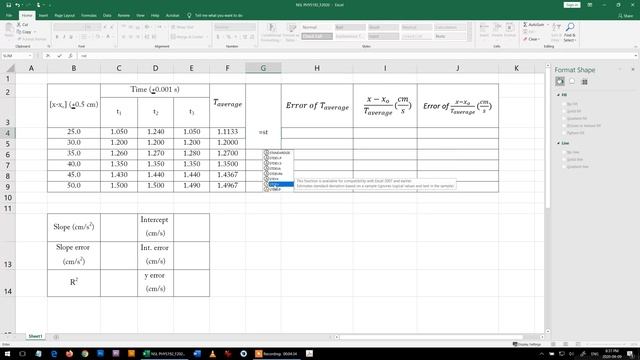The image size is (640, 360).
Task: Open Firefox from the taskbar
Action: 69,353
